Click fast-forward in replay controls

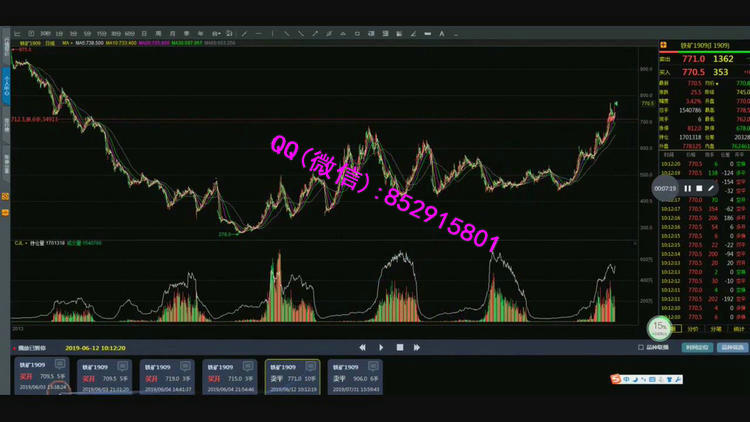pos(418,347)
